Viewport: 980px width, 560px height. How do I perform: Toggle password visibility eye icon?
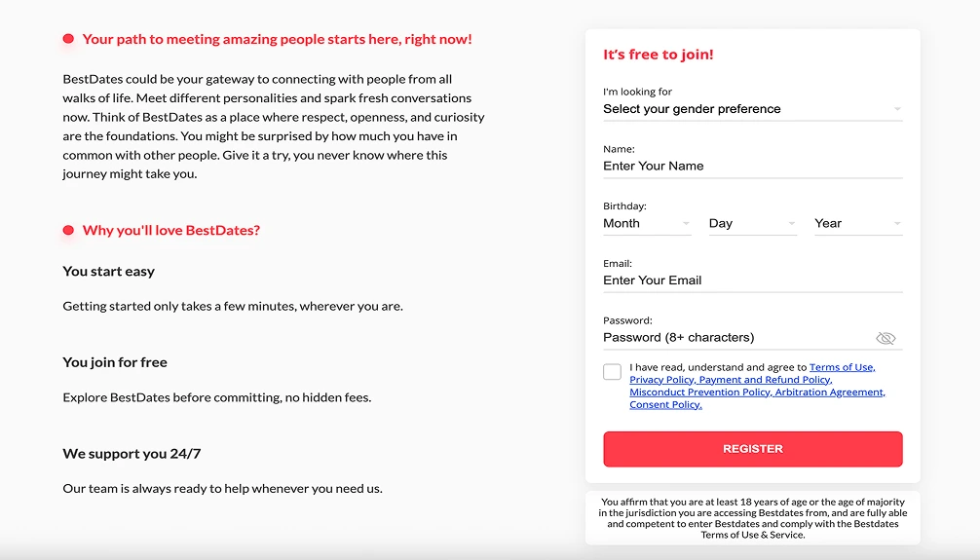pyautogui.click(x=885, y=339)
